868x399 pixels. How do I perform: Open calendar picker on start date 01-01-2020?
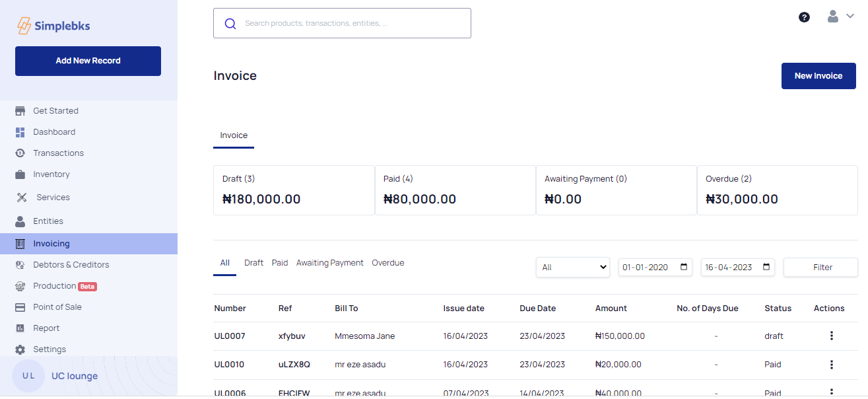click(x=684, y=268)
